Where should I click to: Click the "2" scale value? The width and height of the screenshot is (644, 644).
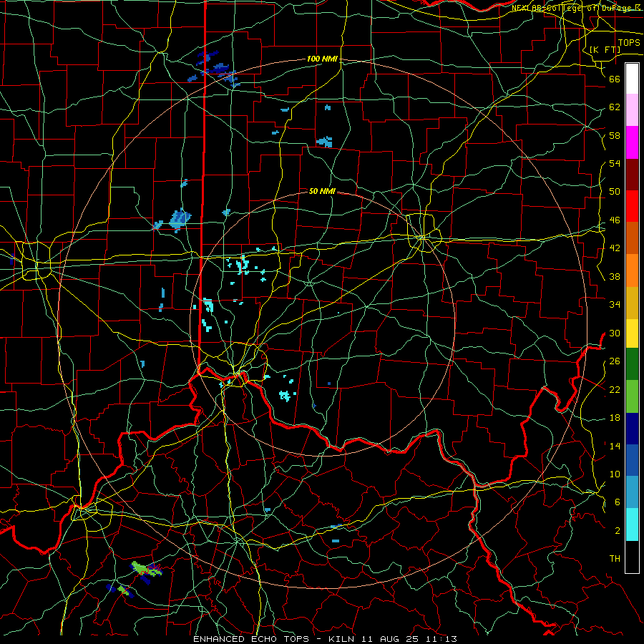(x=617, y=530)
